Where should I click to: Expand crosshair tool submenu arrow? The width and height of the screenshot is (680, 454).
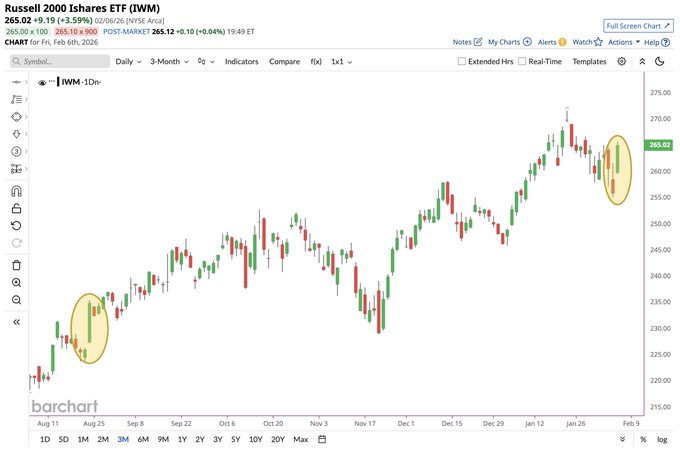click(26, 82)
